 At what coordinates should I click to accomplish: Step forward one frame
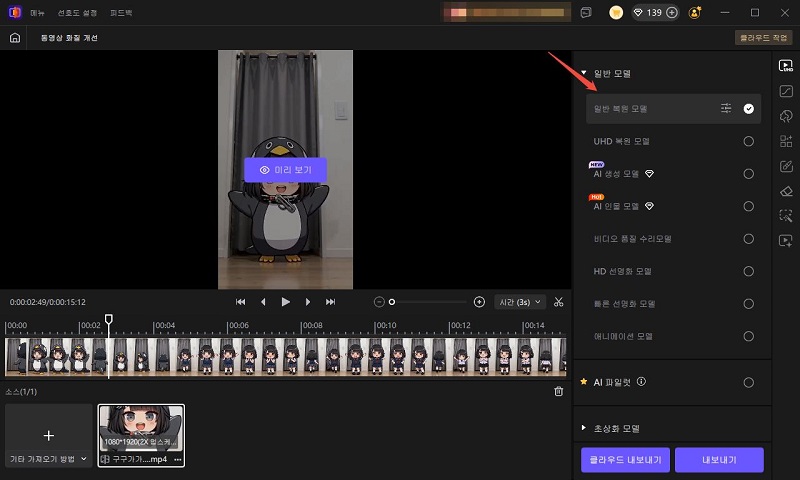point(307,302)
